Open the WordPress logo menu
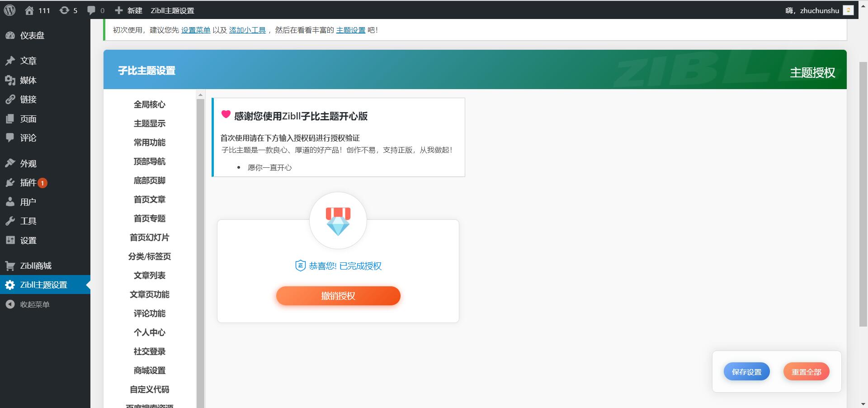 (x=9, y=10)
